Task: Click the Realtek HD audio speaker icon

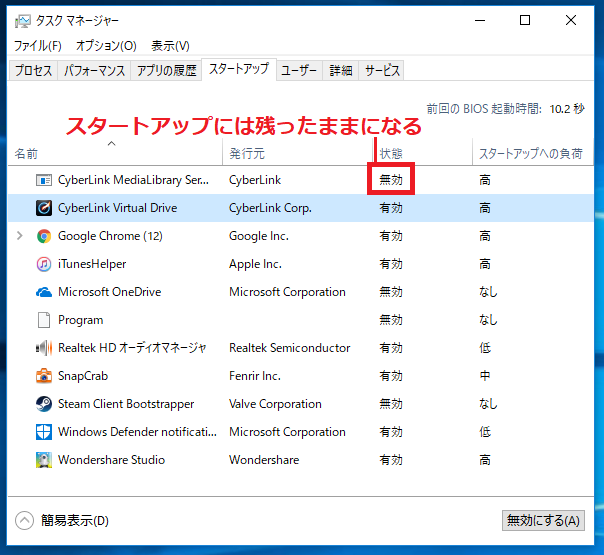Action: (x=44, y=348)
